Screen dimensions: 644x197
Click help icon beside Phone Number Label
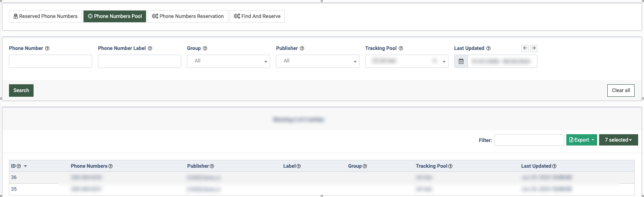(x=150, y=48)
